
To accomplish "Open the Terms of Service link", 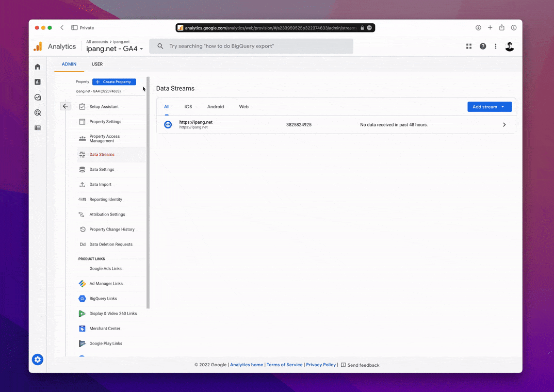I will click(x=284, y=365).
